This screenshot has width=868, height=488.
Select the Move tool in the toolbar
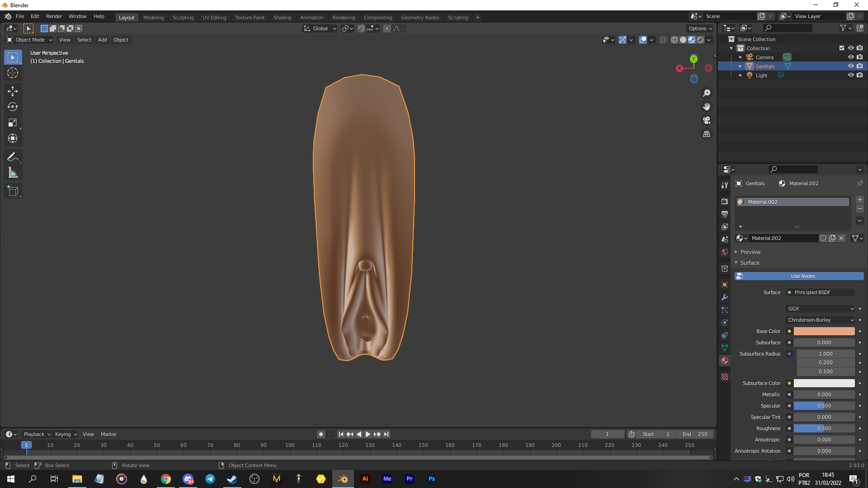pyautogui.click(x=13, y=91)
